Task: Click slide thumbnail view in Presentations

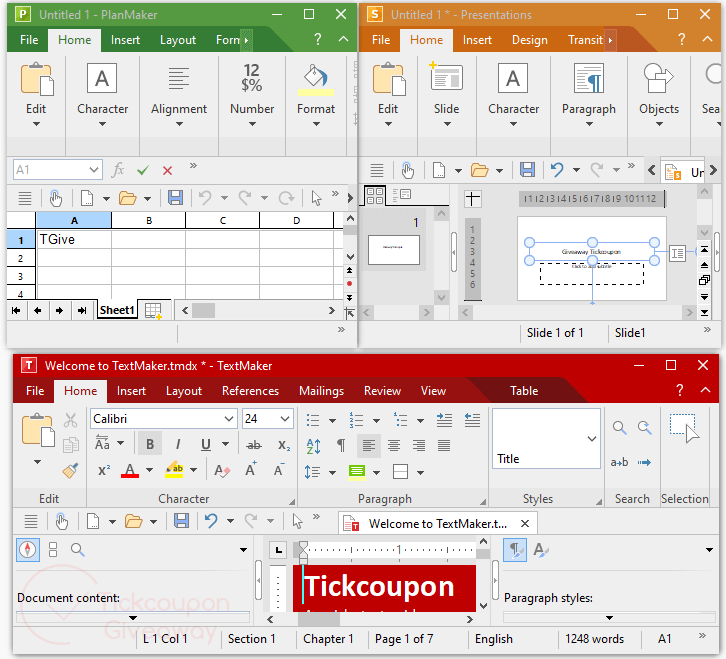Action: [x=375, y=195]
